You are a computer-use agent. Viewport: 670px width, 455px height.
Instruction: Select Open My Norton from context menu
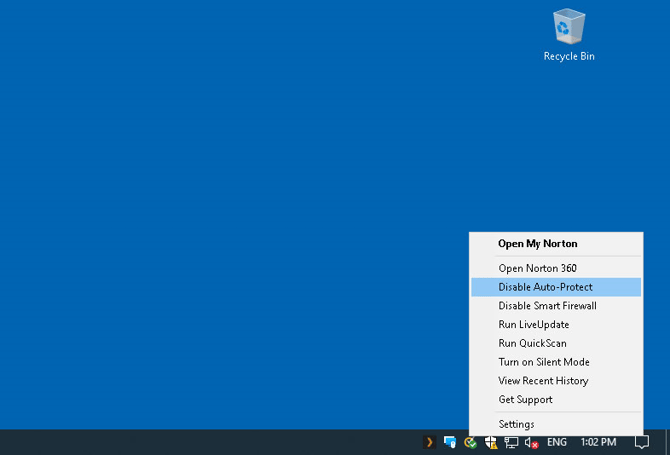[x=538, y=244]
